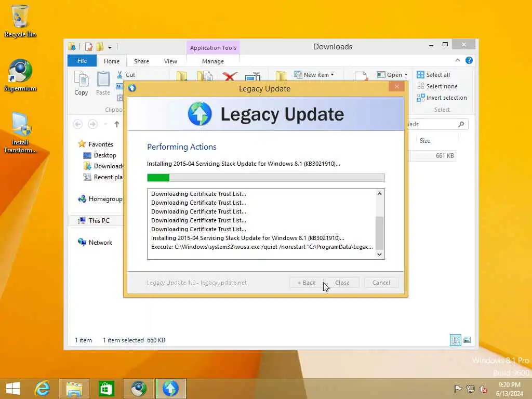Click the Size column header
Screen dimensions: 532x399
point(436,140)
